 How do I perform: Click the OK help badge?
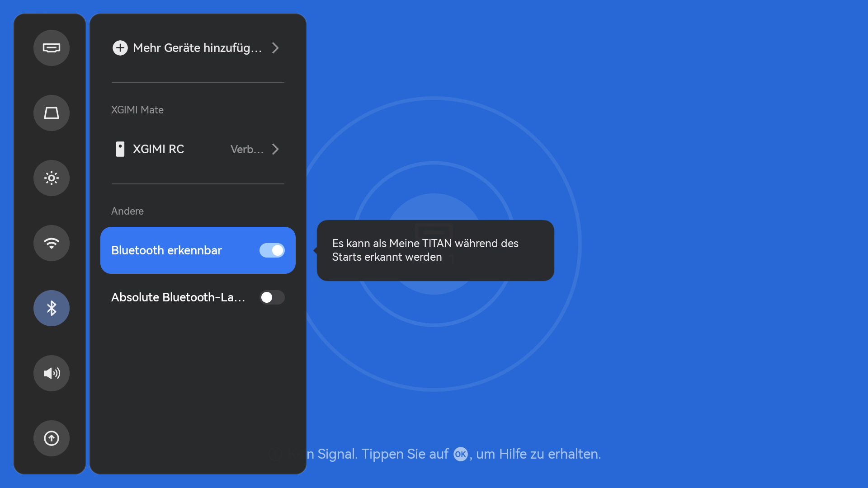(461, 454)
